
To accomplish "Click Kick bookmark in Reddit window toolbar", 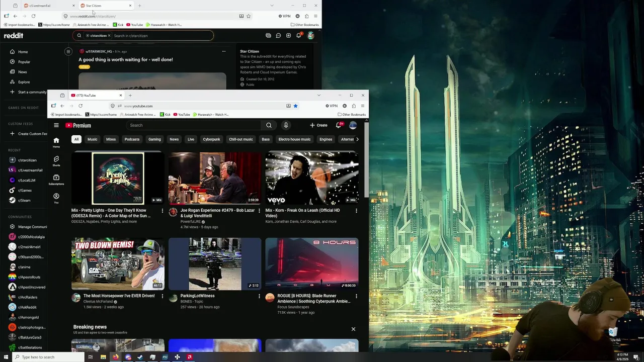I will [118, 25].
